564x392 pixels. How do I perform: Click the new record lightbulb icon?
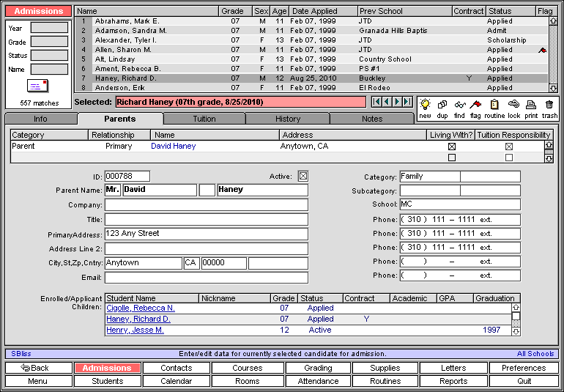click(x=425, y=105)
